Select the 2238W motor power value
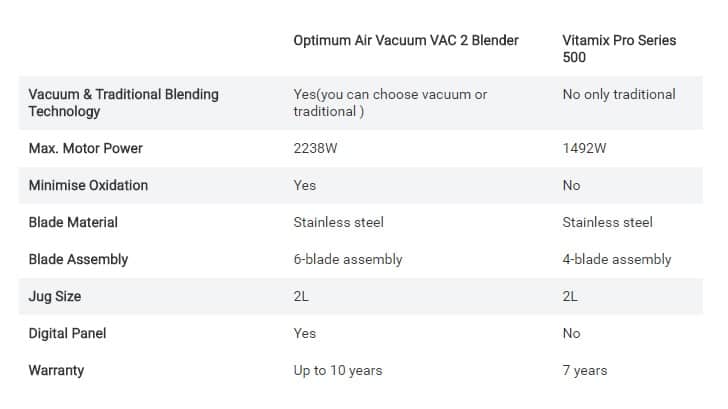Viewport: 728px width, 409px height. (x=315, y=148)
